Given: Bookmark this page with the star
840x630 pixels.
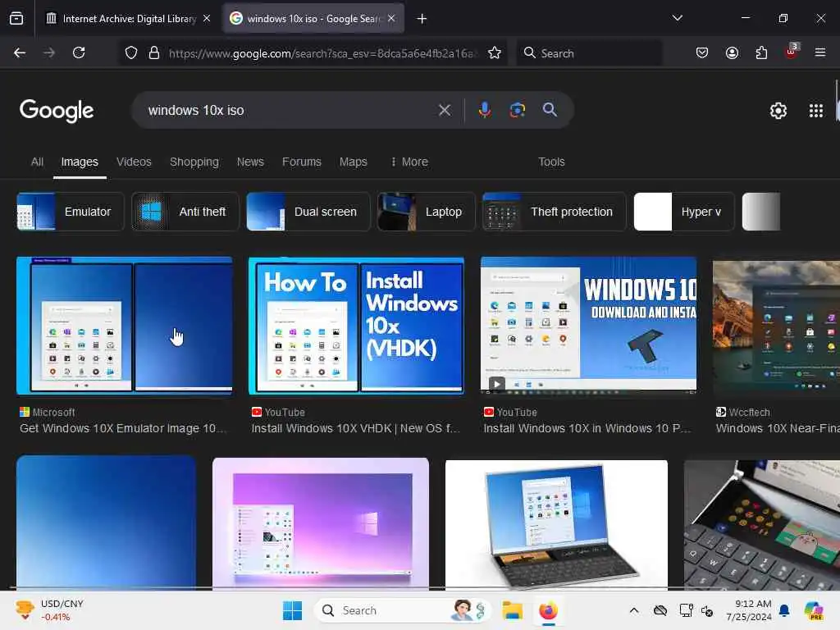Looking at the screenshot, I should pyautogui.click(x=495, y=52).
